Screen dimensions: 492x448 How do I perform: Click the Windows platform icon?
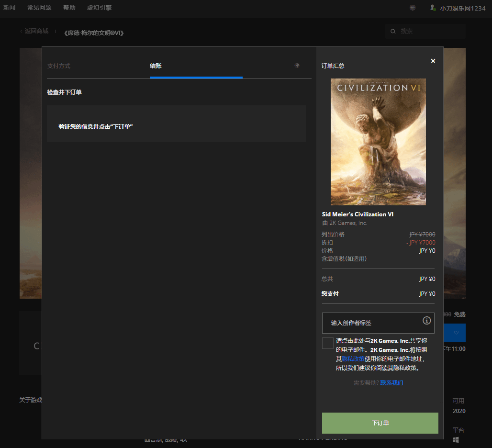click(x=456, y=439)
